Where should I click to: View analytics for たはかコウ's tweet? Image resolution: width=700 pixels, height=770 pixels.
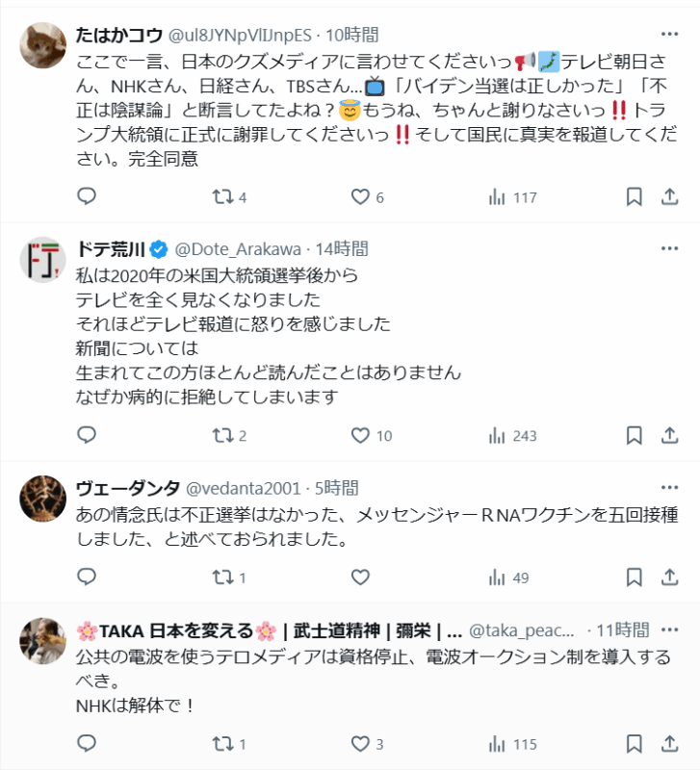point(498,197)
